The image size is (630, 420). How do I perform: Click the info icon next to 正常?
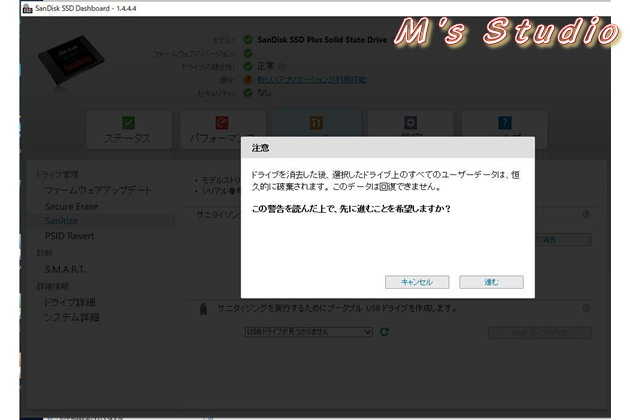point(282,67)
